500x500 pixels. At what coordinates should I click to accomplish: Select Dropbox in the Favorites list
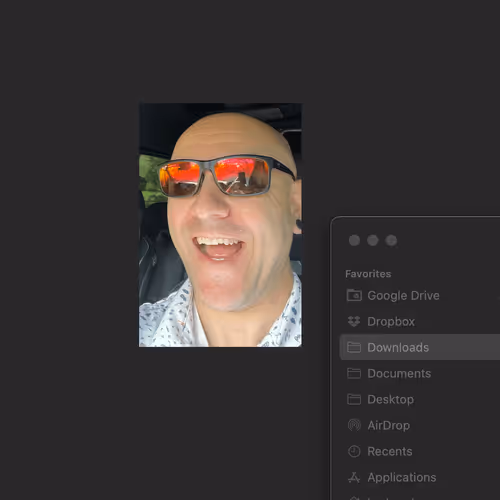tap(419, 321)
